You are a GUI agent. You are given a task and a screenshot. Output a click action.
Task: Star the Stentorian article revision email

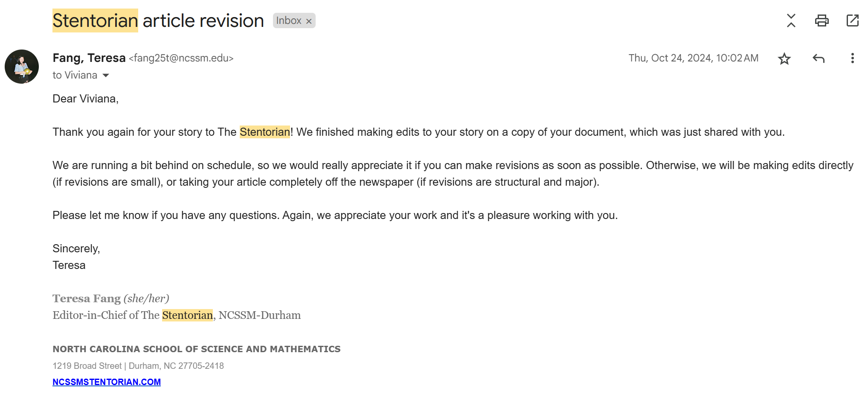(x=784, y=58)
